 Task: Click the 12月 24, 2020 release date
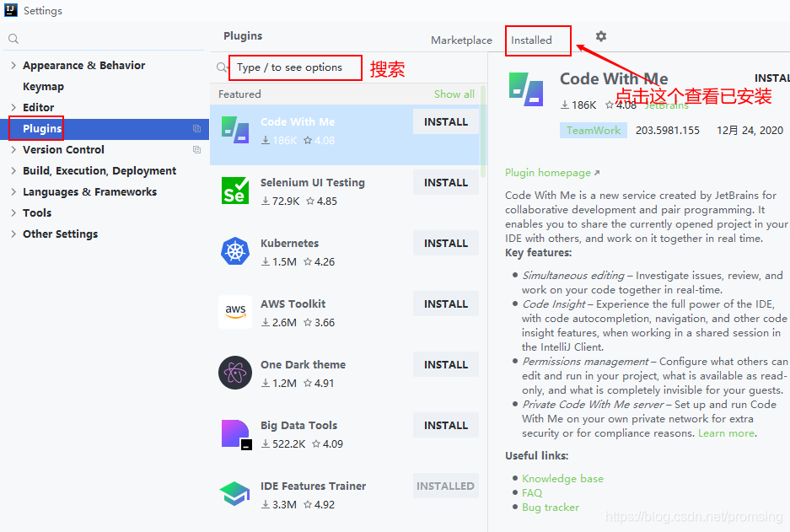pyautogui.click(x=750, y=131)
